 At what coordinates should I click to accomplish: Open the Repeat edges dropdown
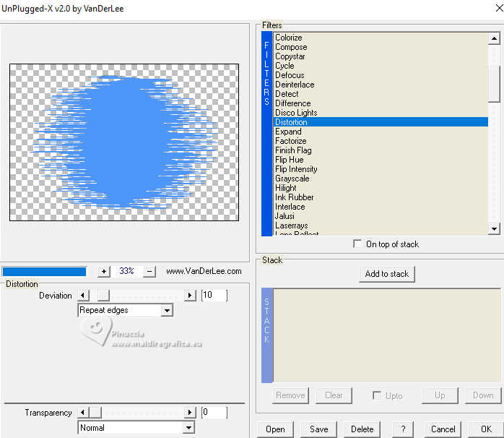point(167,310)
